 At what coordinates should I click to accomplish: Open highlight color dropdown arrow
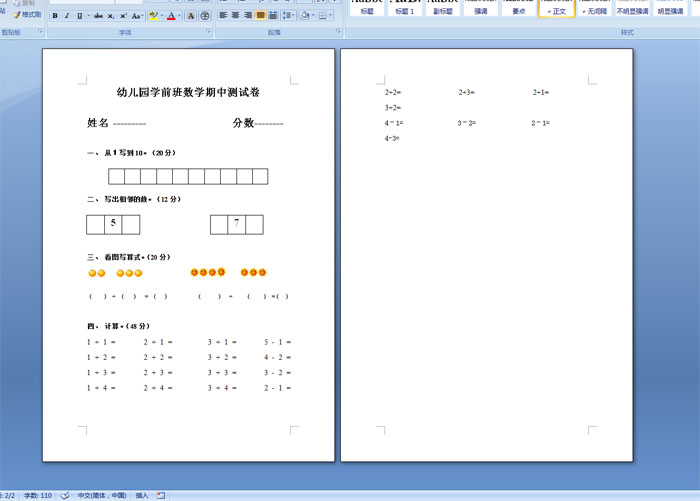[162, 16]
